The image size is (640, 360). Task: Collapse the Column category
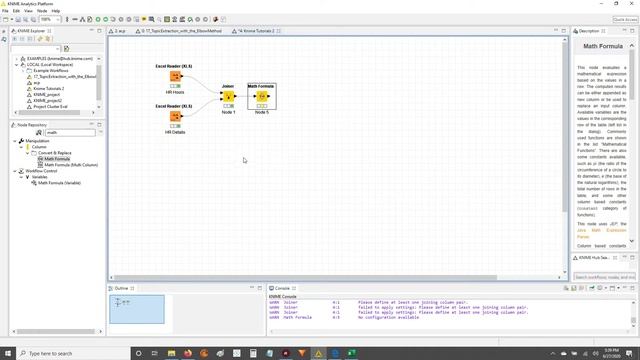pyautogui.click(x=22, y=147)
